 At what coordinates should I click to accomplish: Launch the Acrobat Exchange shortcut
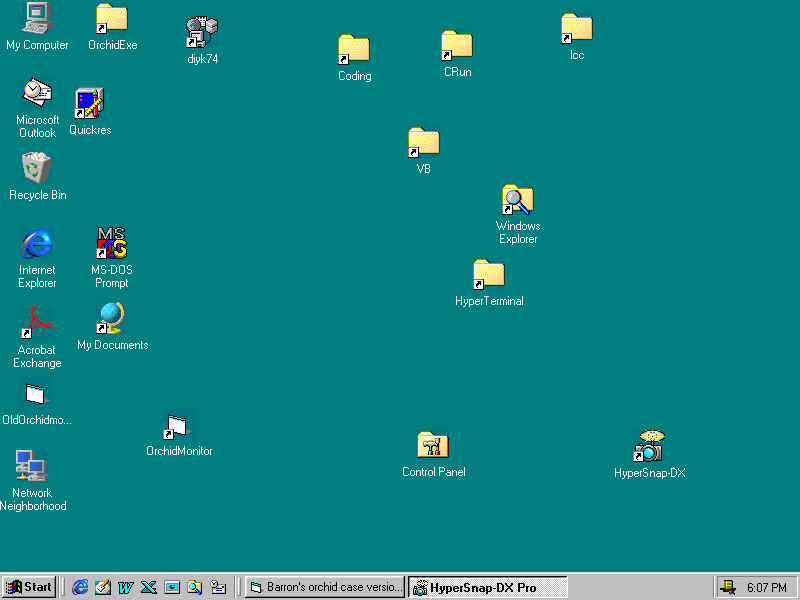(x=37, y=320)
